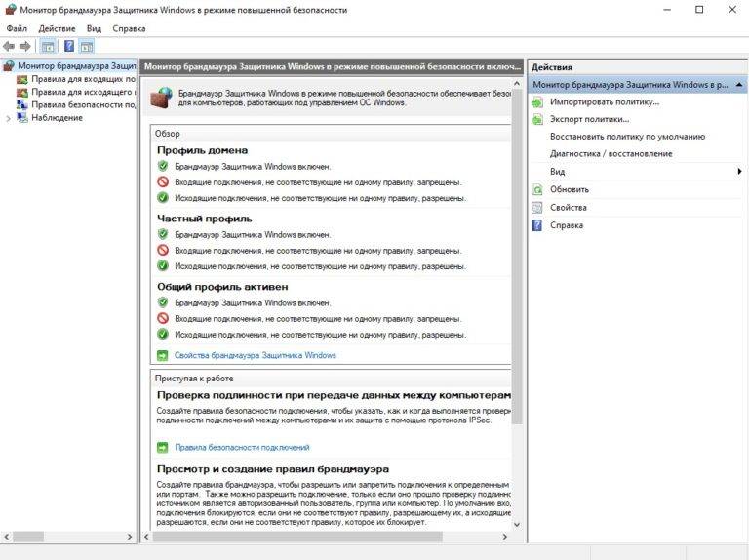Click the firewall icon in window title bar
This screenshot has height=560, width=749.
point(11,10)
